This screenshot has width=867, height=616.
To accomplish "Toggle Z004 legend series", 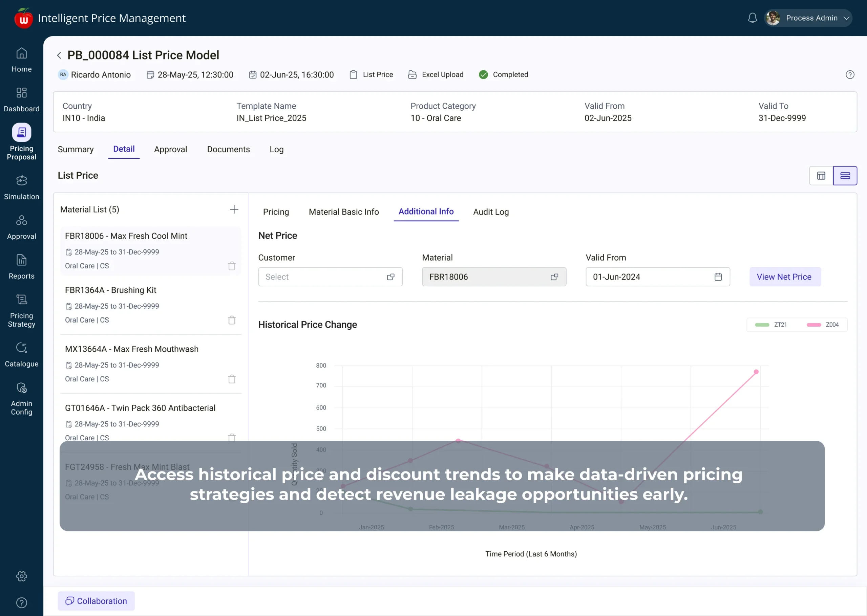I will pos(822,325).
